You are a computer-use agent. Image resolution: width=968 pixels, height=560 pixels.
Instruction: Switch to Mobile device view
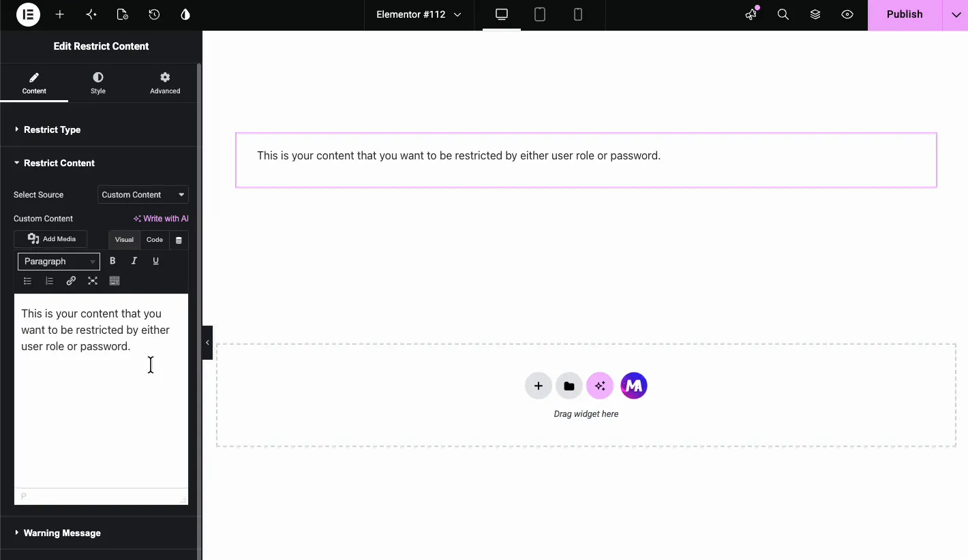click(x=578, y=14)
